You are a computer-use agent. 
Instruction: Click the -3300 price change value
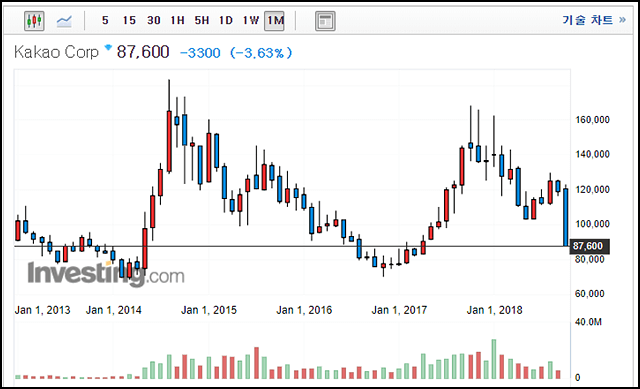[x=200, y=53]
